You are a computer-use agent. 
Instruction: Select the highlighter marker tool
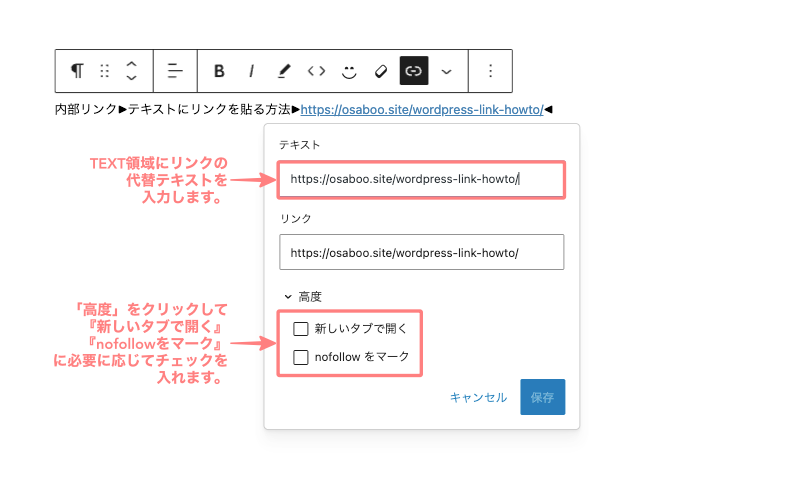click(284, 71)
